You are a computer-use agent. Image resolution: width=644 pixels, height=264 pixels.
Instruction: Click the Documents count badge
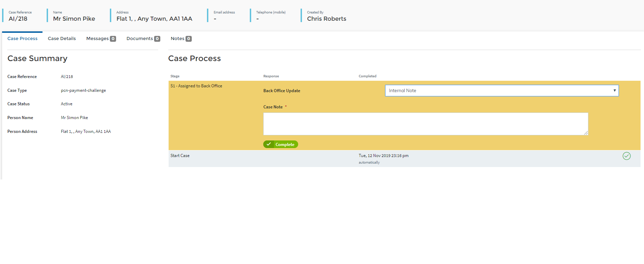pos(157,39)
